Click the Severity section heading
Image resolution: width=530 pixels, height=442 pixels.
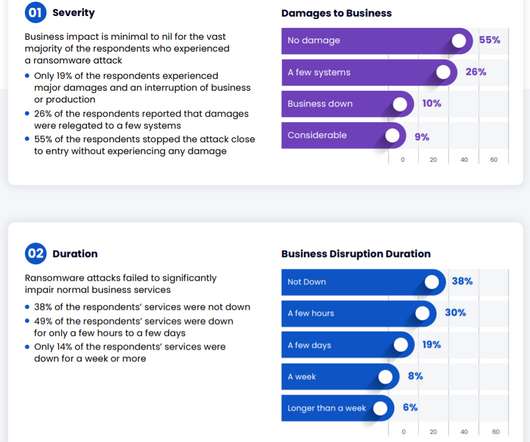(74, 13)
